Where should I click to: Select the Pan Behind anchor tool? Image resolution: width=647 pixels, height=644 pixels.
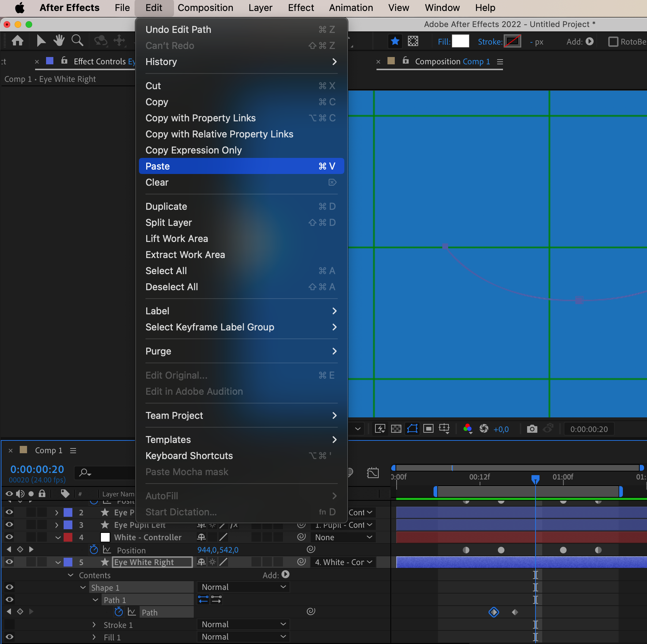(120, 41)
